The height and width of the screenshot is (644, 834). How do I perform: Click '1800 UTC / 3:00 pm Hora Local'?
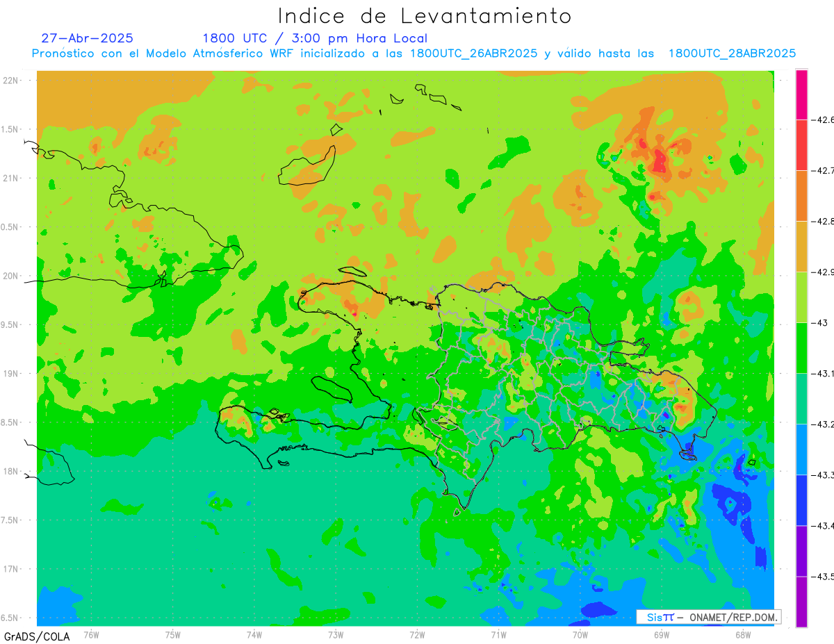tap(315, 39)
